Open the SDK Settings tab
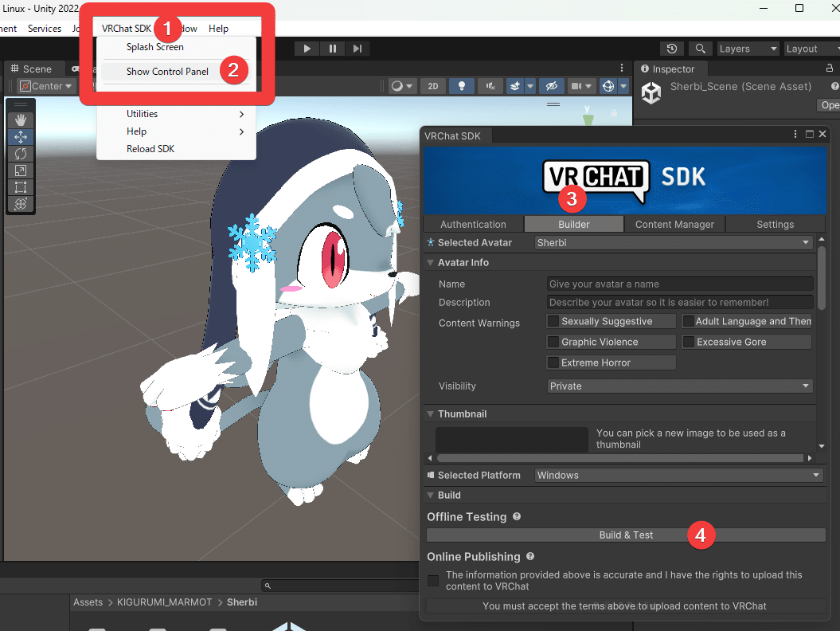 tap(775, 225)
